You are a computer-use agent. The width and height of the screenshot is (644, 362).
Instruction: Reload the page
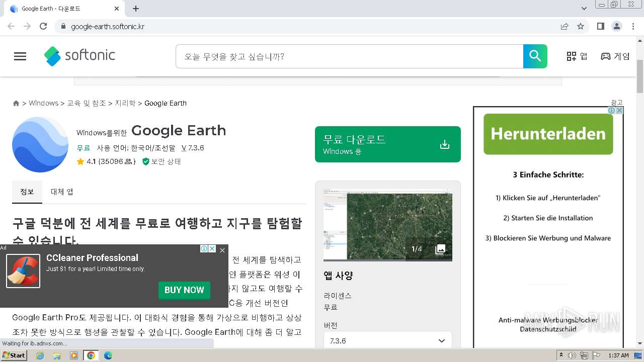click(x=43, y=26)
